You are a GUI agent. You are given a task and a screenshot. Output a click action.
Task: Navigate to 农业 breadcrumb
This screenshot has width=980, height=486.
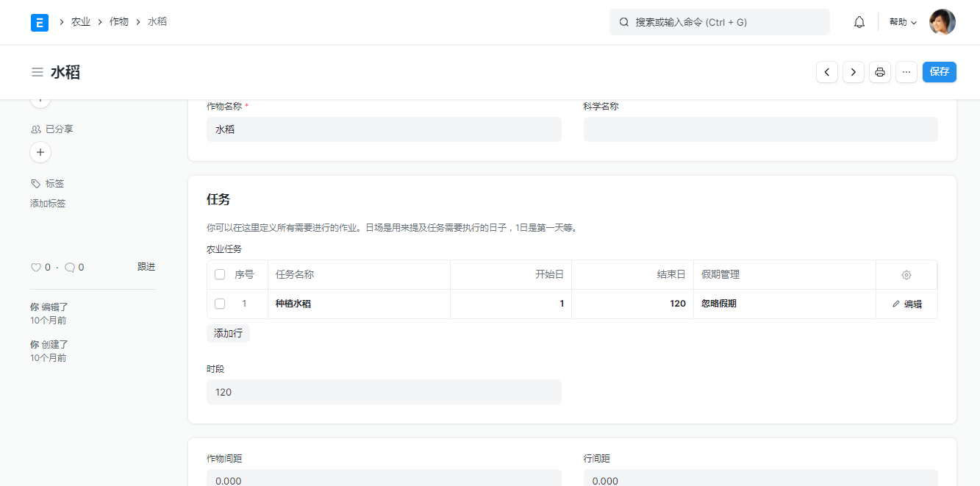[x=81, y=22]
